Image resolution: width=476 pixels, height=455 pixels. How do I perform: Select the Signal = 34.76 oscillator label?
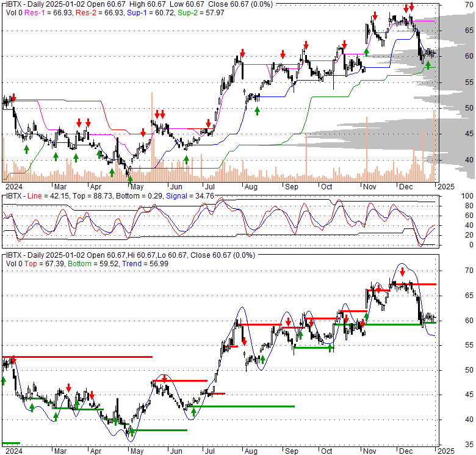click(190, 196)
